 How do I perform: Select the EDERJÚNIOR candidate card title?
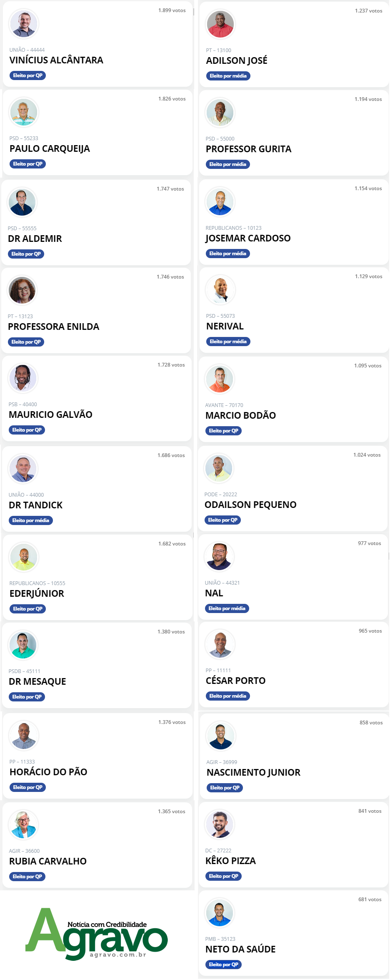[37, 593]
